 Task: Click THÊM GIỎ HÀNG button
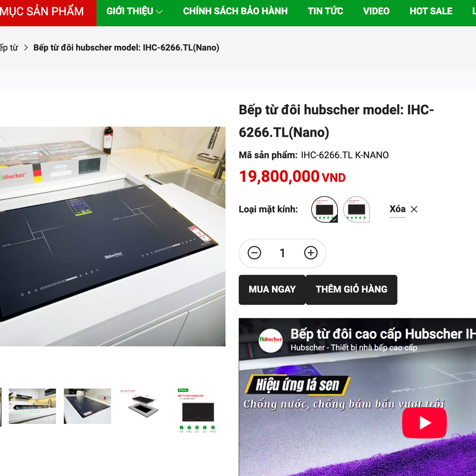pos(351,290)
